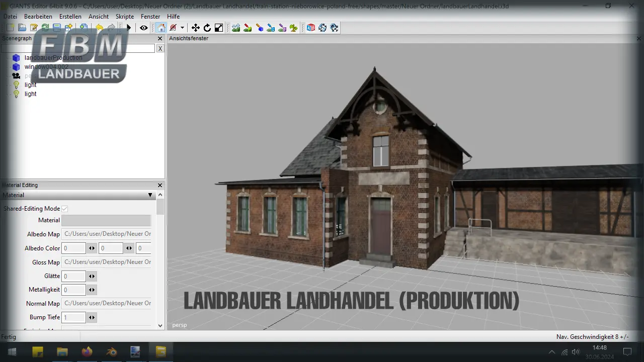Click the volume icon in system tray
The height and width of the screenshot is (362, 644).
click(576, 352)
